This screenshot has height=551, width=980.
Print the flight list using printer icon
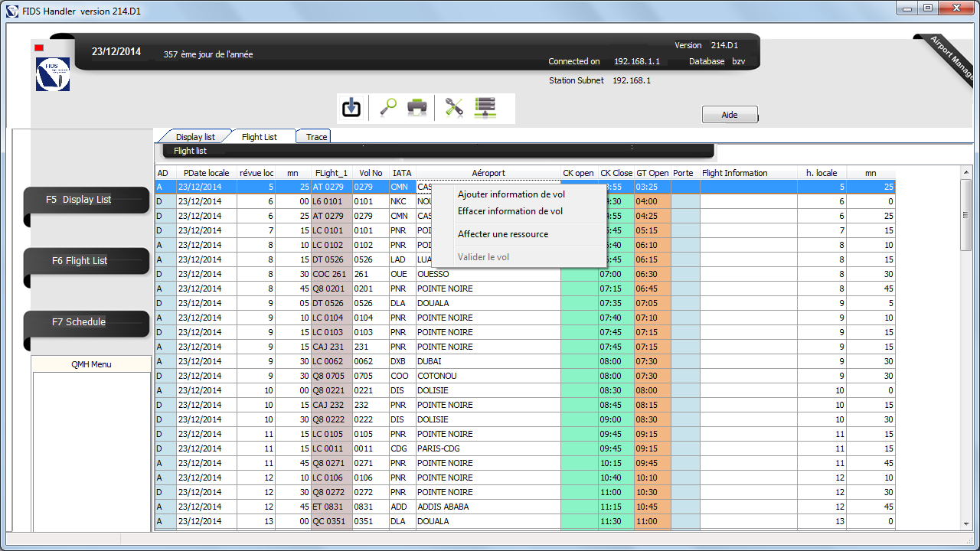pyautogui.click(x=416, y=109)
